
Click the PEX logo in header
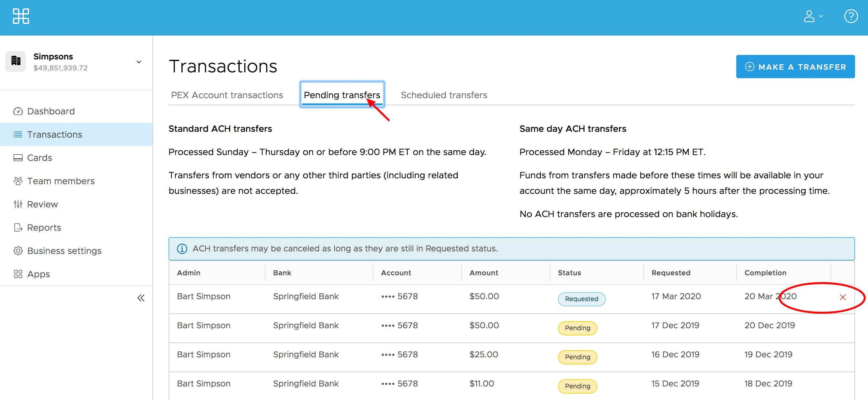[x=21, y=16]
